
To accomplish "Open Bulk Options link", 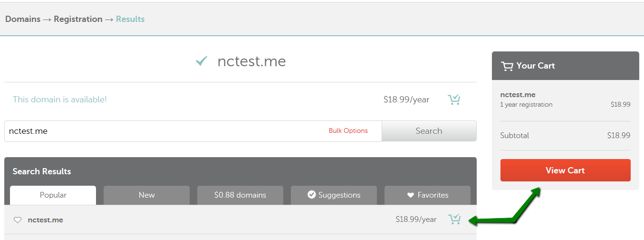I will (348, 131).
